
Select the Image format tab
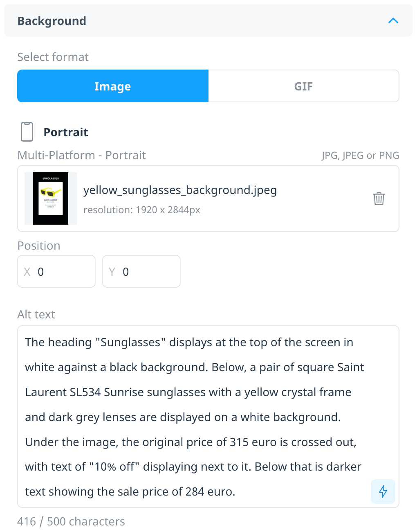pos(113,86)
